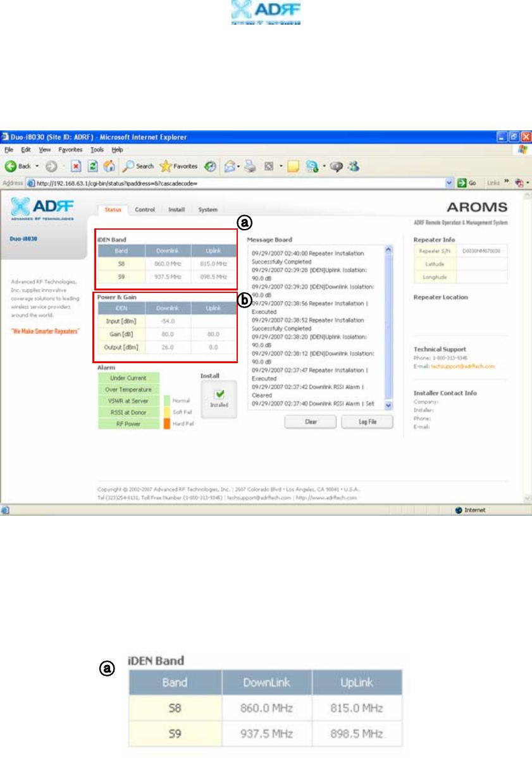532x758 pixels.
Task: Go to browser Home page icon
Action: 109,166
